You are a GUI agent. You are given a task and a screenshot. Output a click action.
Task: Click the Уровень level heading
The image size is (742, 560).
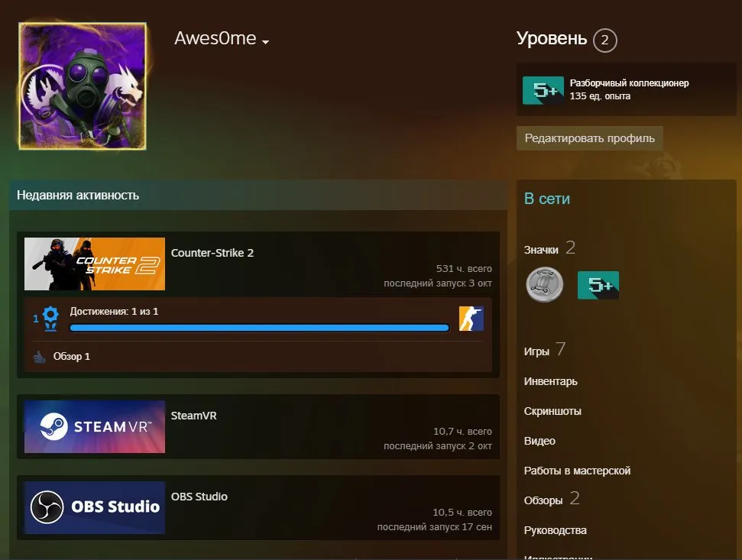pyautogui.click(x=552, y=38)
